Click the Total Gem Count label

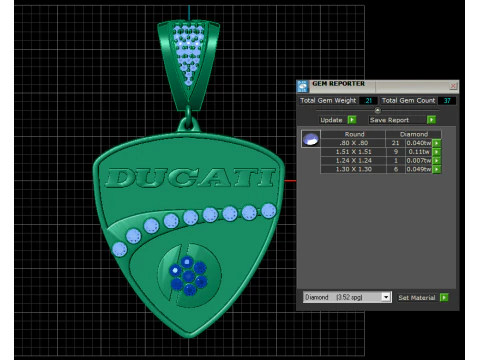408,100
